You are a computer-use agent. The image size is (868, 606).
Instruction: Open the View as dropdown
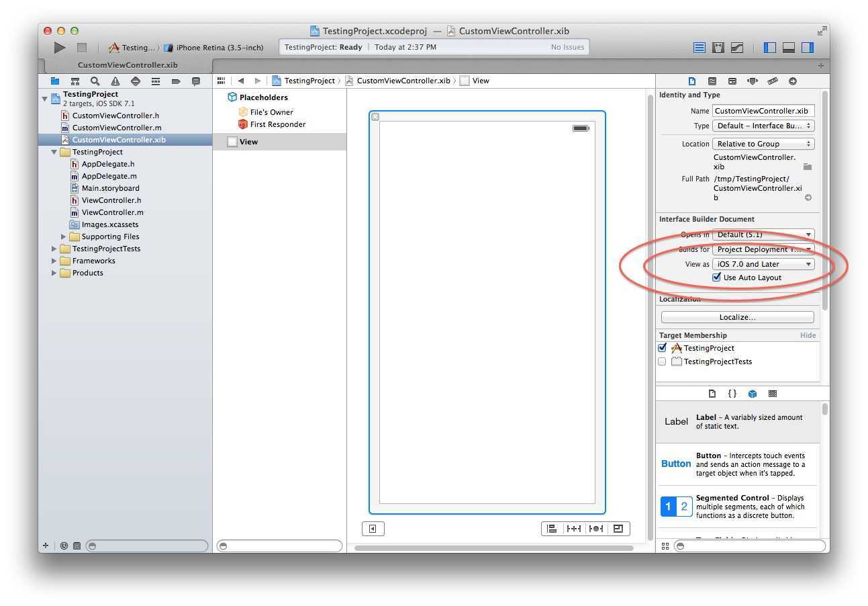point(763,264)
